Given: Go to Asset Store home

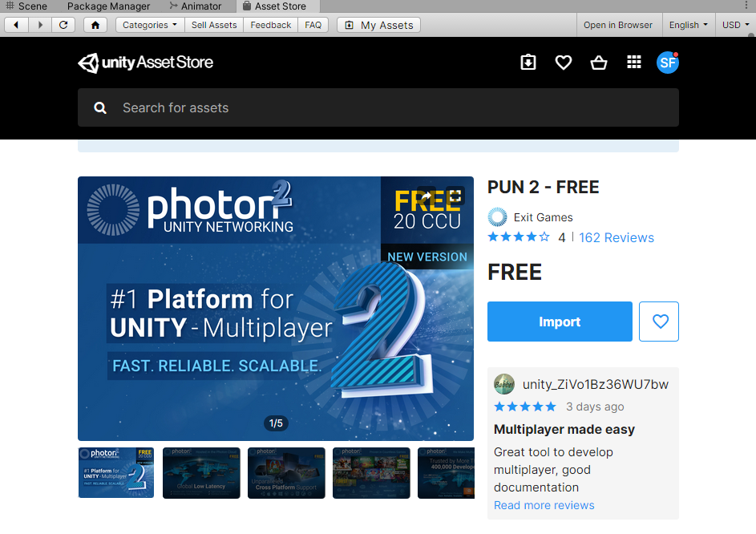Looking at the screenshot, I should [x=95, y=25].
